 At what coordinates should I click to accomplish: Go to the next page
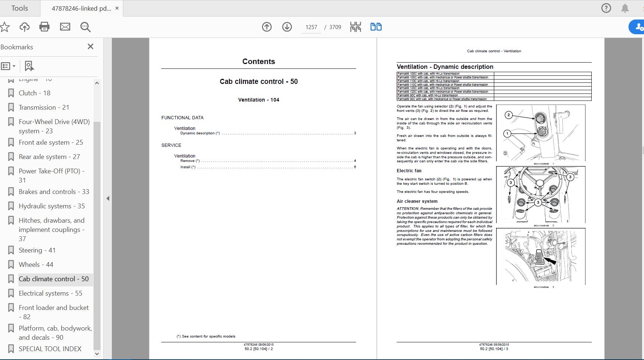[x=287, y=27]
